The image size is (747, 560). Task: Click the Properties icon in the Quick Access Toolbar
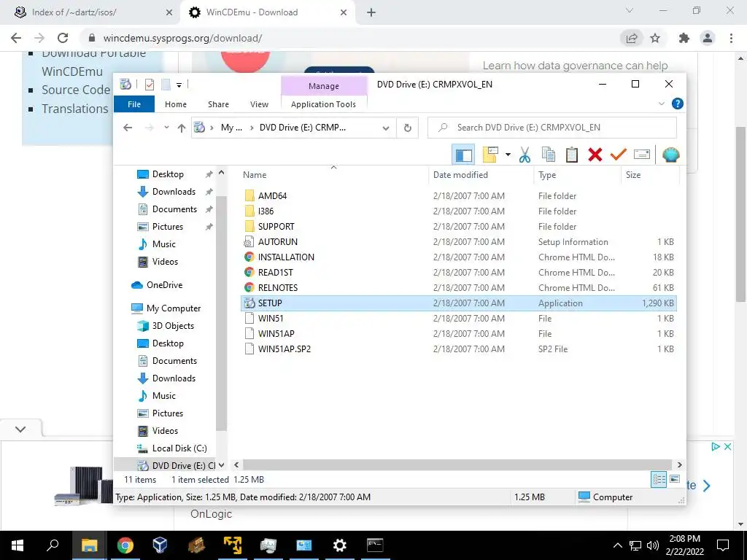click(x=150, y=85)
